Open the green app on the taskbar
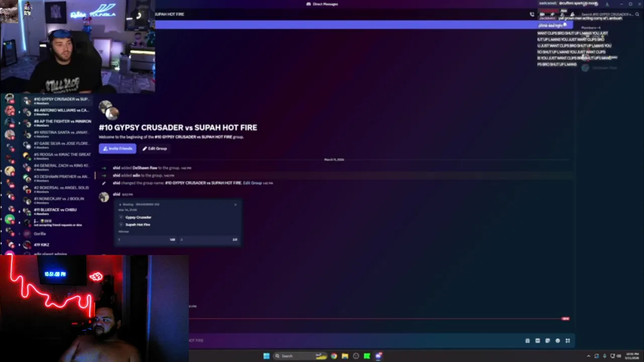This screenshot has width=644, height=362. 367,356
